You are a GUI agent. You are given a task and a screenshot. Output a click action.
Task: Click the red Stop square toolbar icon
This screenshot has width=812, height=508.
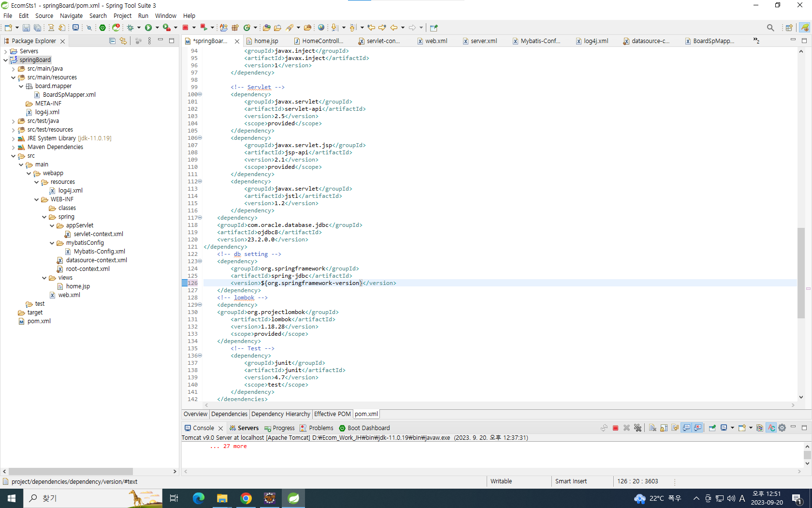click(x=185, y=28)
